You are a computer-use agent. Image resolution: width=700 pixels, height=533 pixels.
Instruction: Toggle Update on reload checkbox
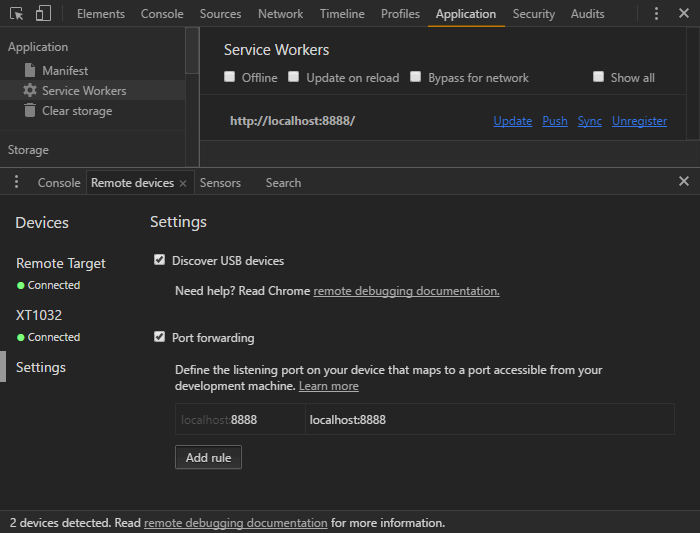point(294,77)
